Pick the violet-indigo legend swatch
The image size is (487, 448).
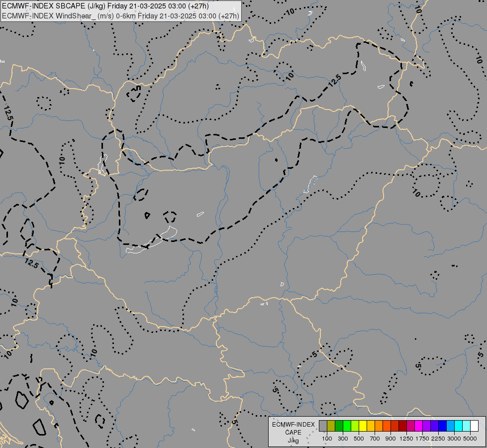pyautogui.click(x=434, y=426)
